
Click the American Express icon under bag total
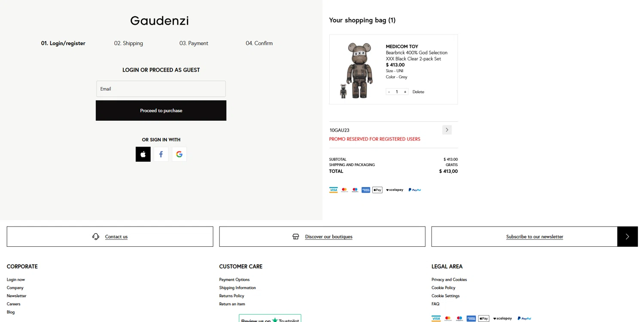366,190
